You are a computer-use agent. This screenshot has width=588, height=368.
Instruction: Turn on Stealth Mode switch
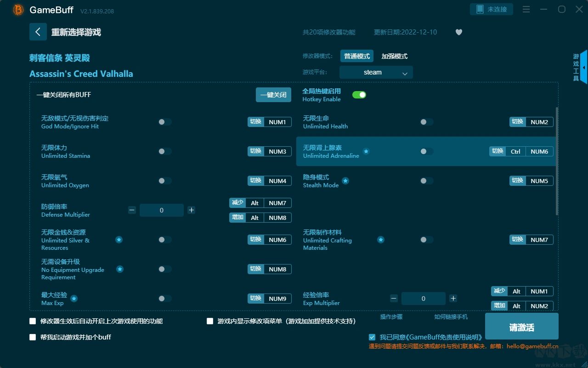(427, 181)
